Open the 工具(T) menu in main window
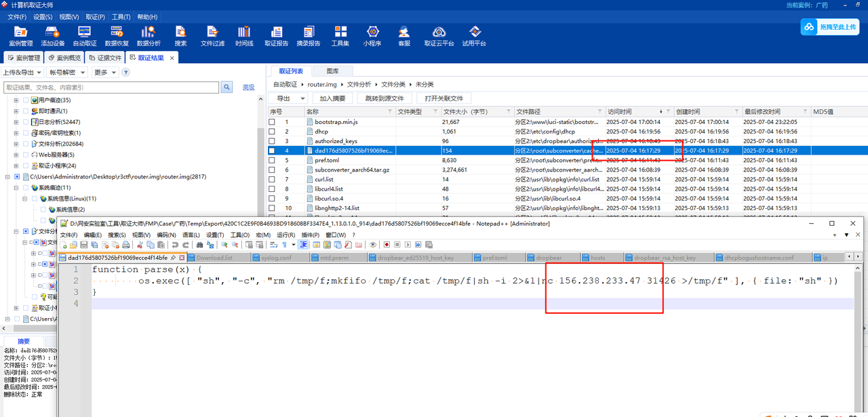This screenshot has height=417, width=868. (x=121, y=16)
